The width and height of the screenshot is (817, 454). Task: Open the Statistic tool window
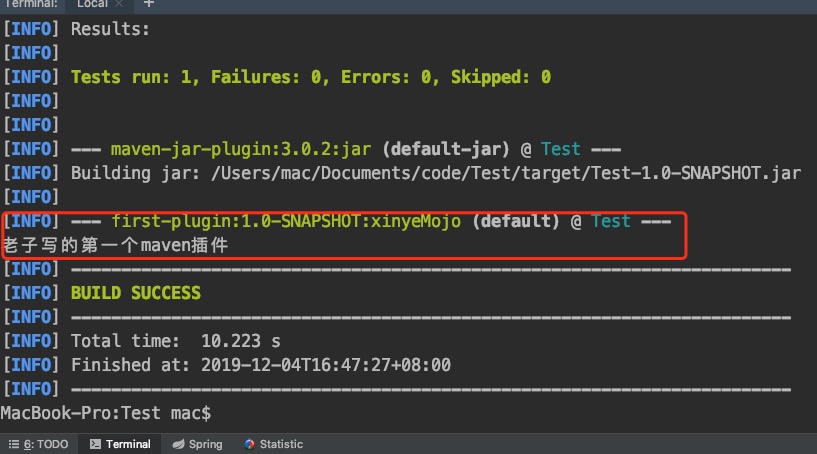tap(281, 444)
